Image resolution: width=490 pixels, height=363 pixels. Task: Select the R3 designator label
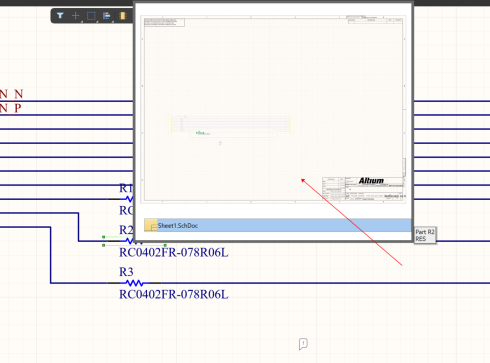click(126, 272)
